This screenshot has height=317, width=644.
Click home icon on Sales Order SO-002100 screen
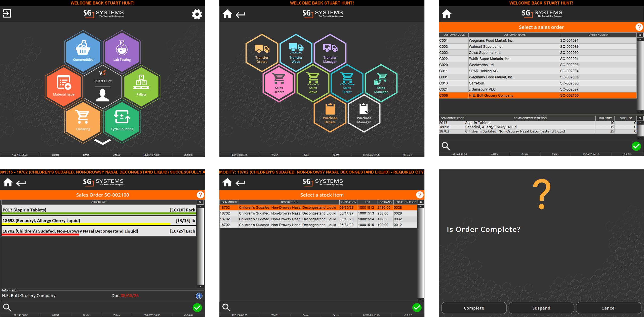point(8,182)
